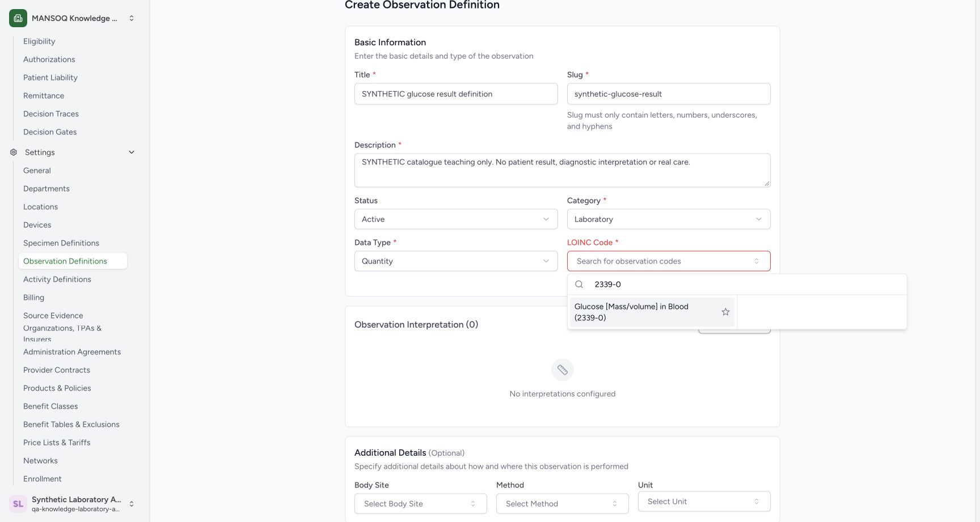Viewport: 980px width, 522px height.
Task: Open Devices settings page
Action: pos(37,225)
